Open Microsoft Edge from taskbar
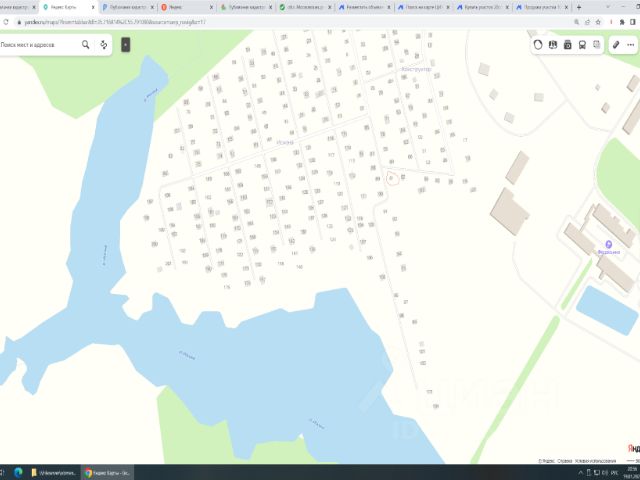The height and width of the screenshot is (480, 640). coord(18,473)
